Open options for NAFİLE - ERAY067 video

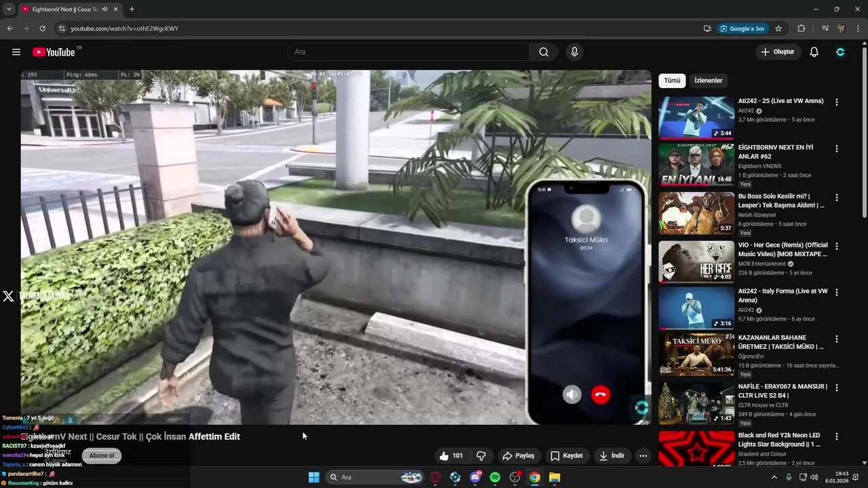(x=836, y=387)
